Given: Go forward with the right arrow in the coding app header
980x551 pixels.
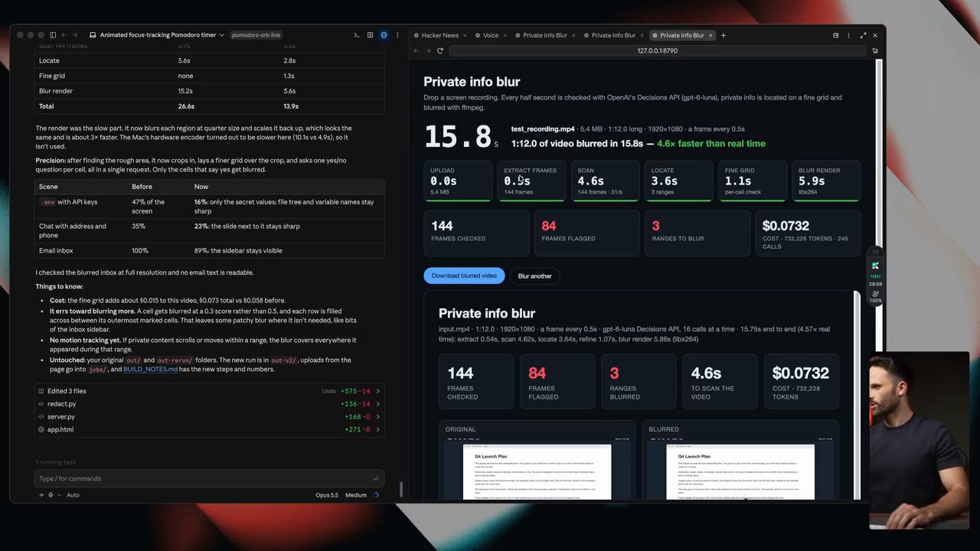Looking at the screenshot, I should click(75, 35).
